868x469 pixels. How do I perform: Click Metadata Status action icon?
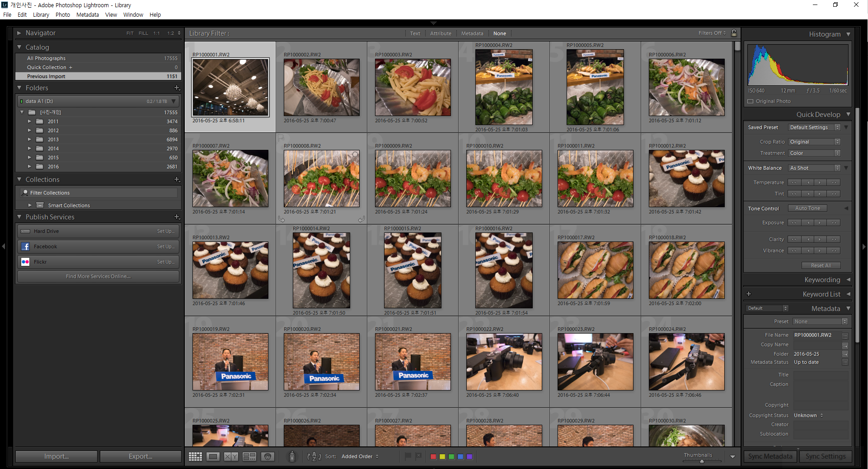845,362
